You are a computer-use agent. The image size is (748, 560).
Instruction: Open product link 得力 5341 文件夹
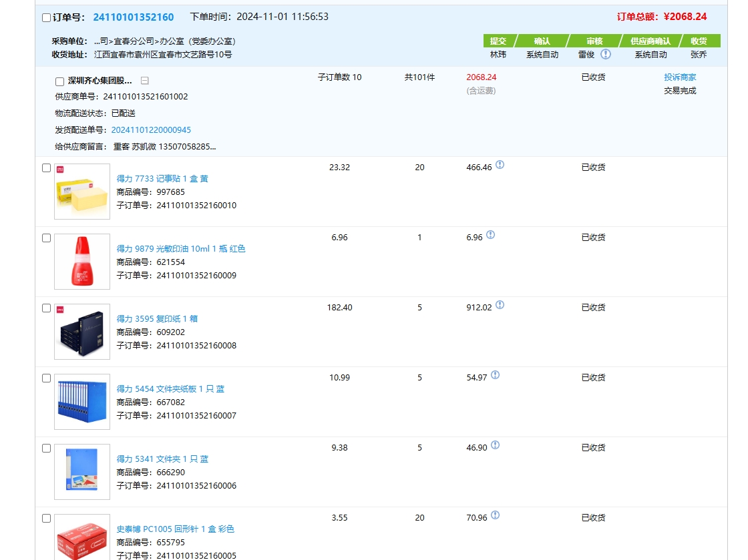[x=162, y=459]
